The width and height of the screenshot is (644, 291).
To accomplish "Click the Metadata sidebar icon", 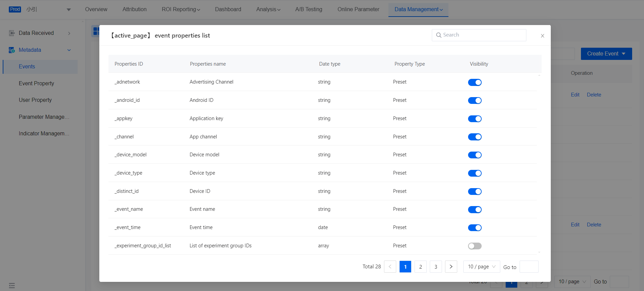I will [x=12, y=50].
